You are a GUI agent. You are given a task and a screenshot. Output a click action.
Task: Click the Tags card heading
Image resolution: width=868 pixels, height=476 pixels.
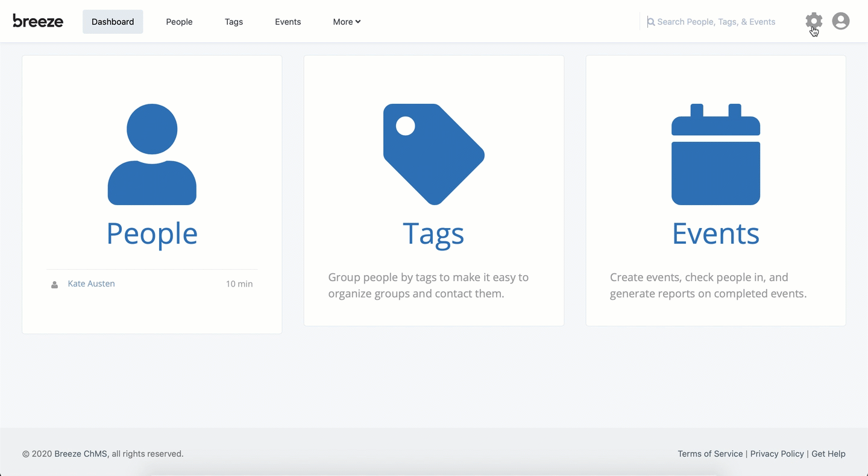[x=433, y=233]
